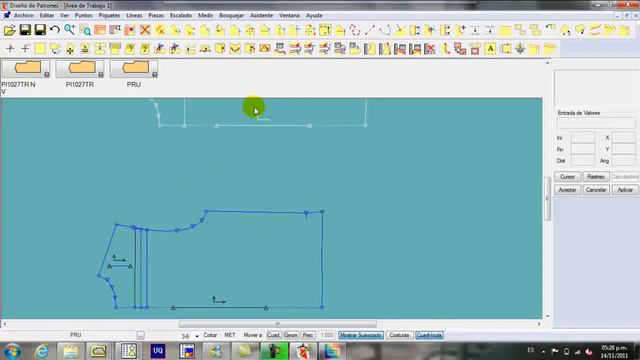Open the Editar menu

point(47,15)
